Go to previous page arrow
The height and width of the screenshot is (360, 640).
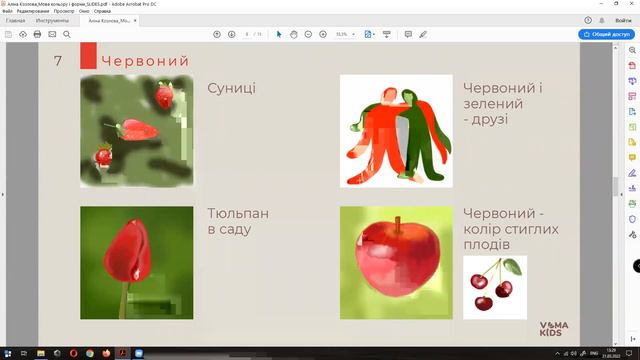[217, 34]
